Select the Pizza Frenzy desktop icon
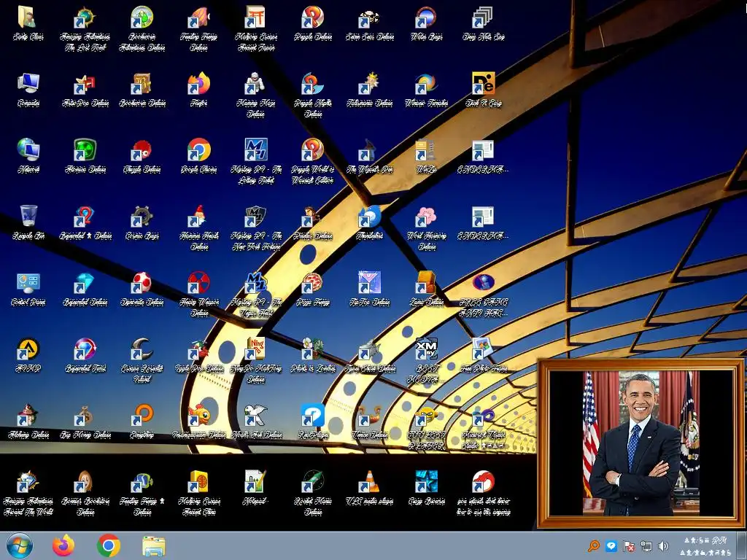 tap(312, 288)
